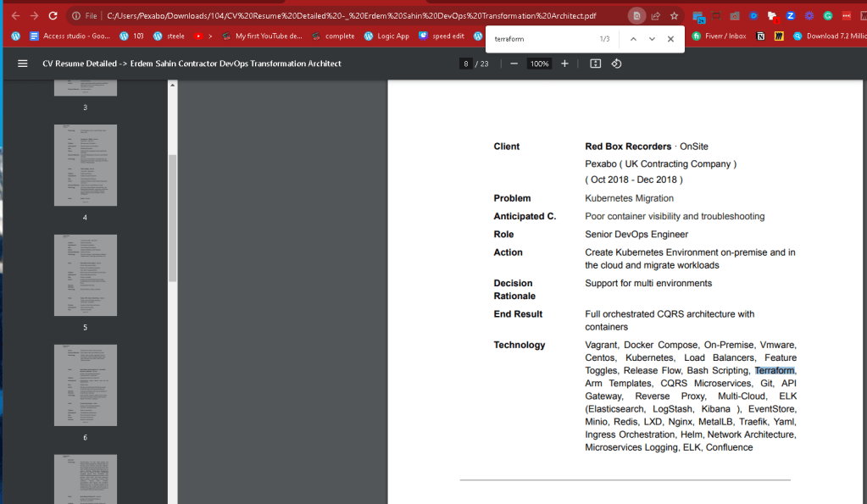The width and height of the screenshot is (867, 504).
Task: Click the thumbnail sidebar scrollbar
Action: point(173,219)
